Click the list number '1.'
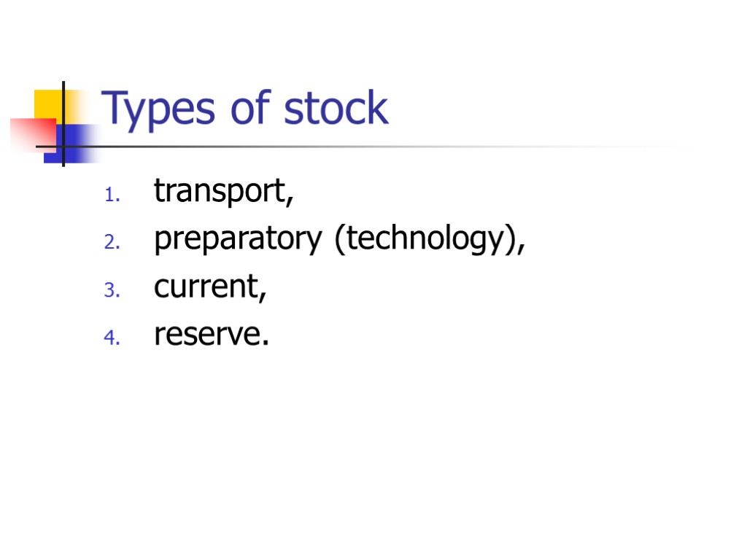The width and height of the screenshot is (747, 560). tap(110, 195)
